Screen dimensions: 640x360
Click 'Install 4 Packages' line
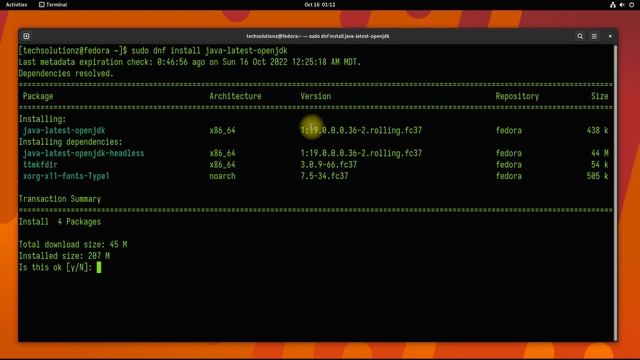(60, 222)
